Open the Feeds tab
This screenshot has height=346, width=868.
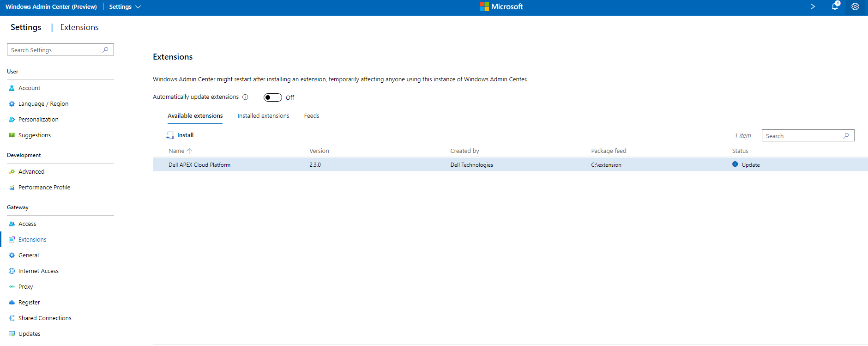[x=312, y=116]
